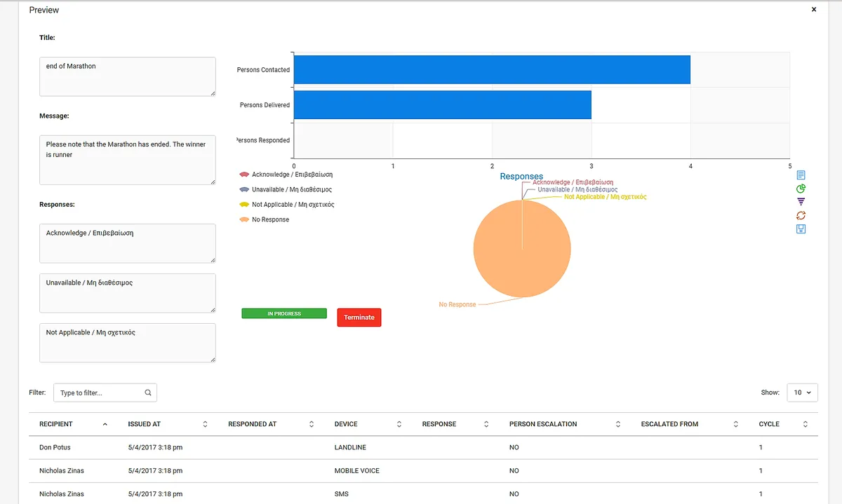
Task: Click the Acknowledge response text area
Action: (128, 243)
